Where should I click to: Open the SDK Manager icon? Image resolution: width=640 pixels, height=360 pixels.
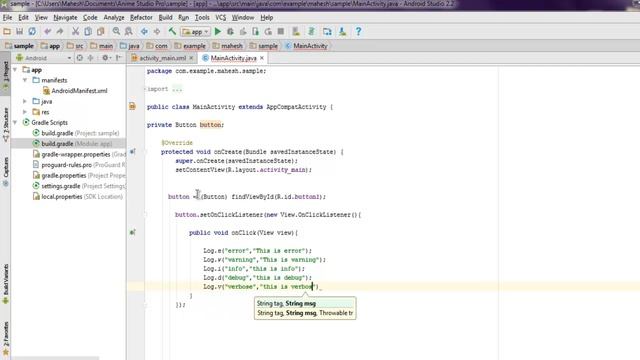(342, 31)
